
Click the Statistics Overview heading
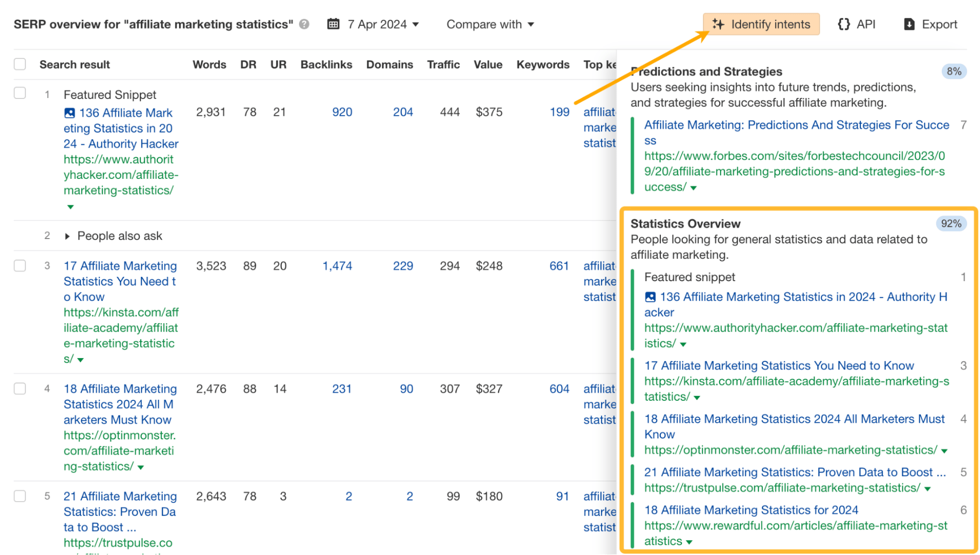pyautogui.click(x=685, y=224)
